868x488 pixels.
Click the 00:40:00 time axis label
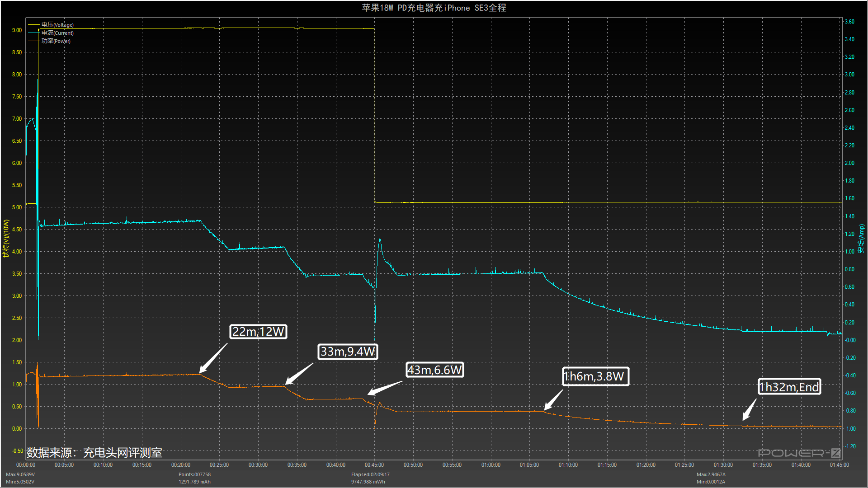[336, 465]
